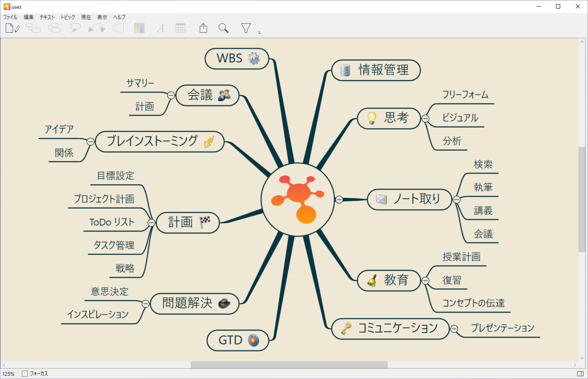Select the 情報管理 topic node

coord(376,70)
